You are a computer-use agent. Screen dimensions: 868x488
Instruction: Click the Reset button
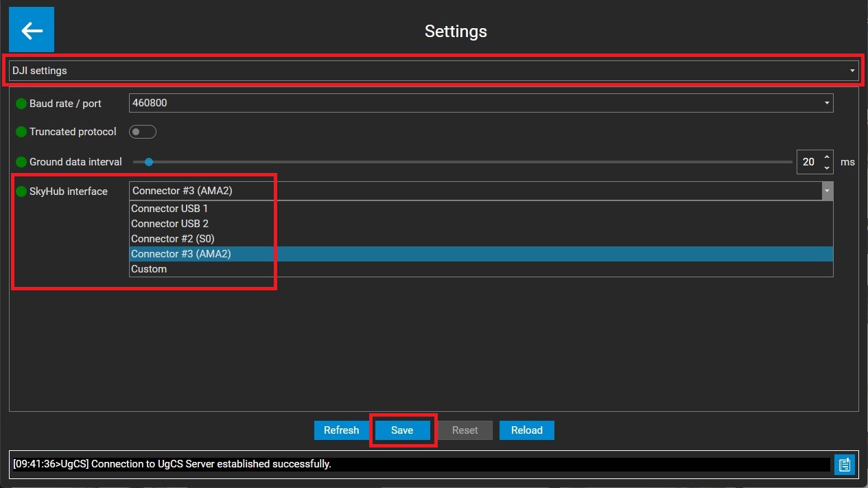click(x=465, y=430)
